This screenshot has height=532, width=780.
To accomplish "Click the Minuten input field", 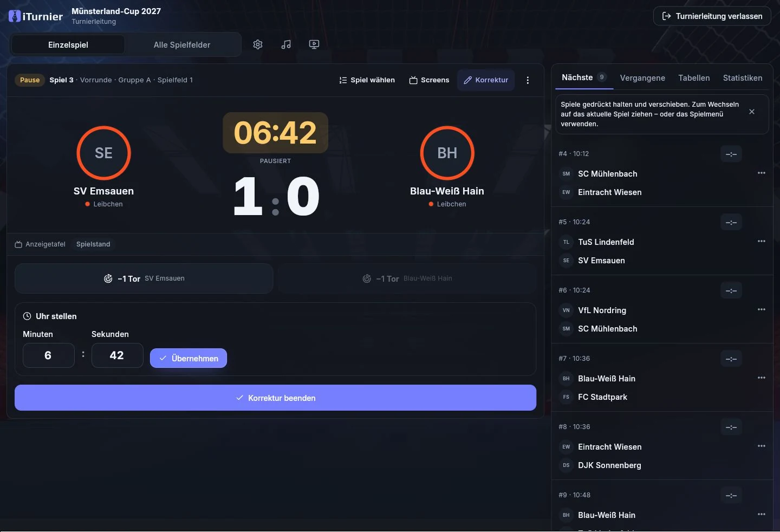I will (49, 355).
